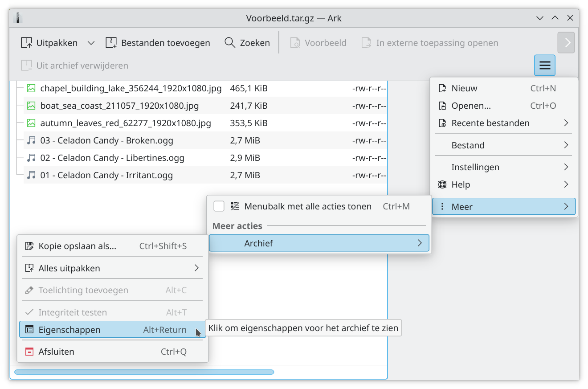Select Toelichting toevoegen menu entry
This screenshot has width=588, height=389.
tap(113, 290)
